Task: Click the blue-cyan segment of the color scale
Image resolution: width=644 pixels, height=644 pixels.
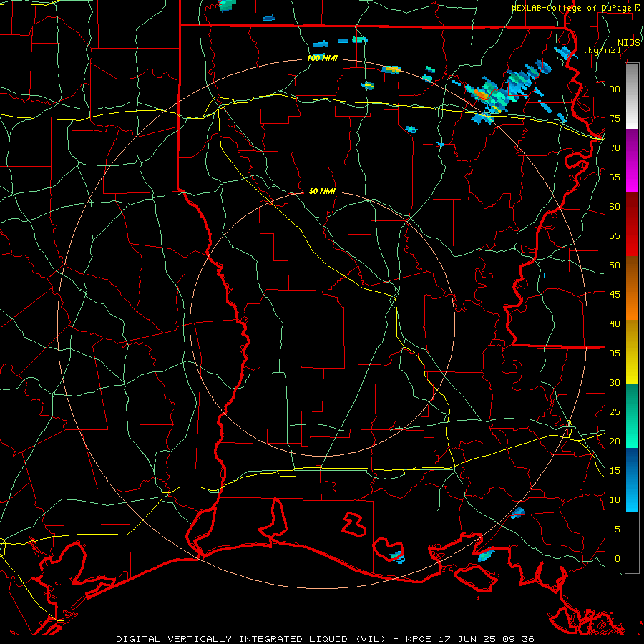Action: coord(632,479)
